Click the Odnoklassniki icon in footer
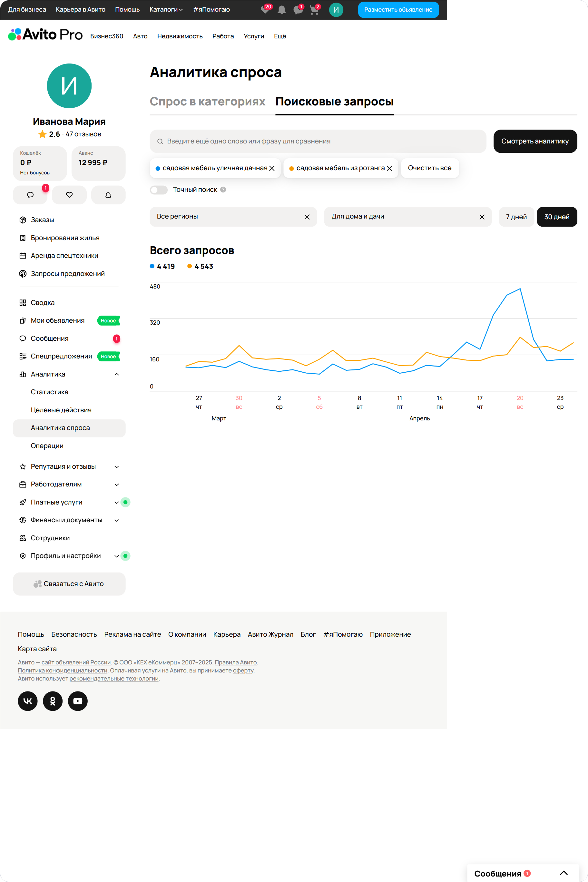This screenshot has width=588, height=882. (x=53, y=701)
